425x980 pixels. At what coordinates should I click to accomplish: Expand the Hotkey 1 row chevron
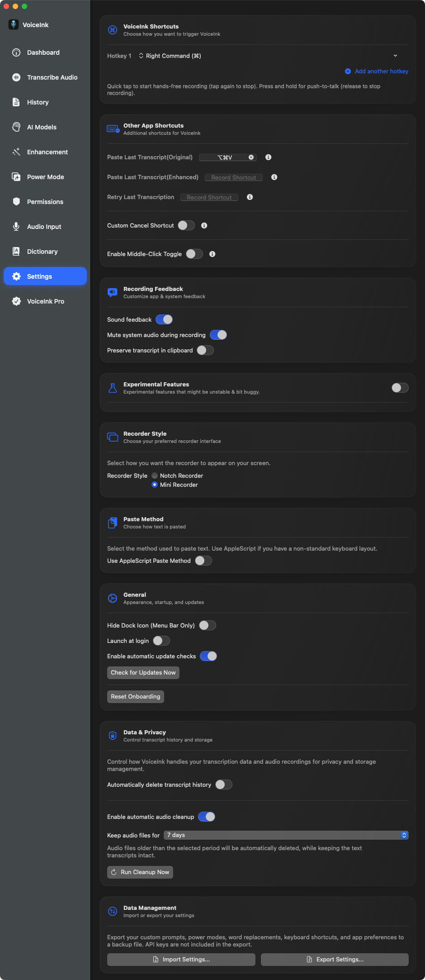(x=395, y=56)
